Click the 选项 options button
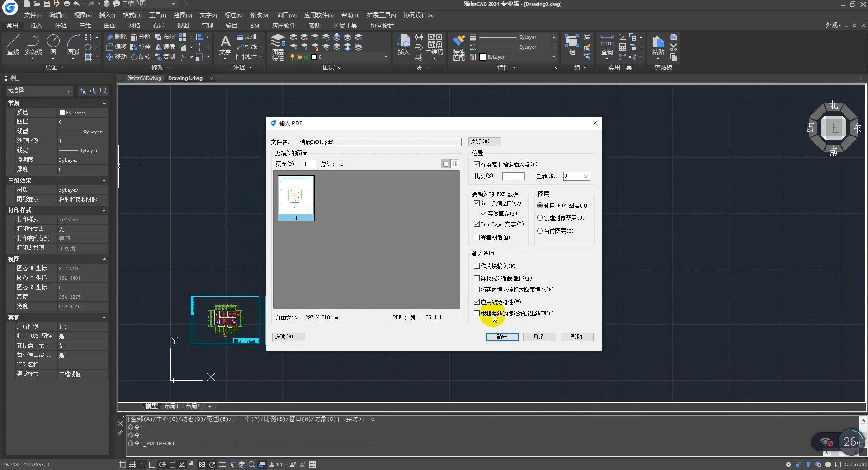Image resolution: width=868 pixels, height=470 pixels. coord(288,337)
